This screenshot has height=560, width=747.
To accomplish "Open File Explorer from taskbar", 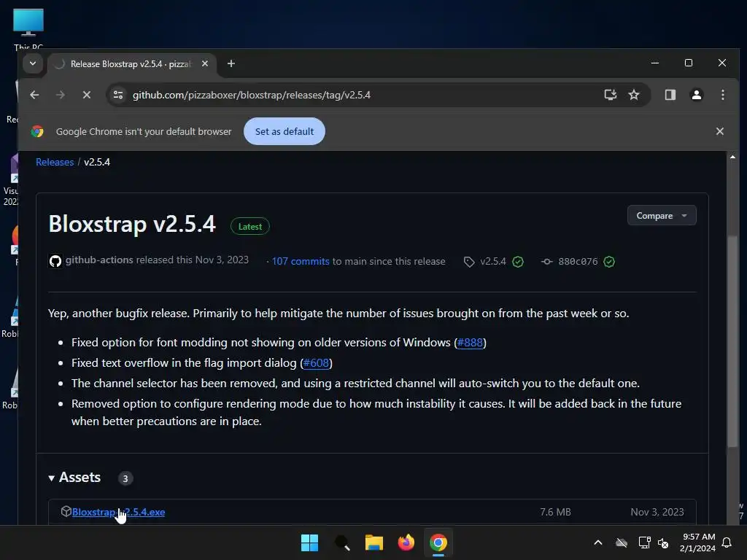I will (x=374, y=542).
